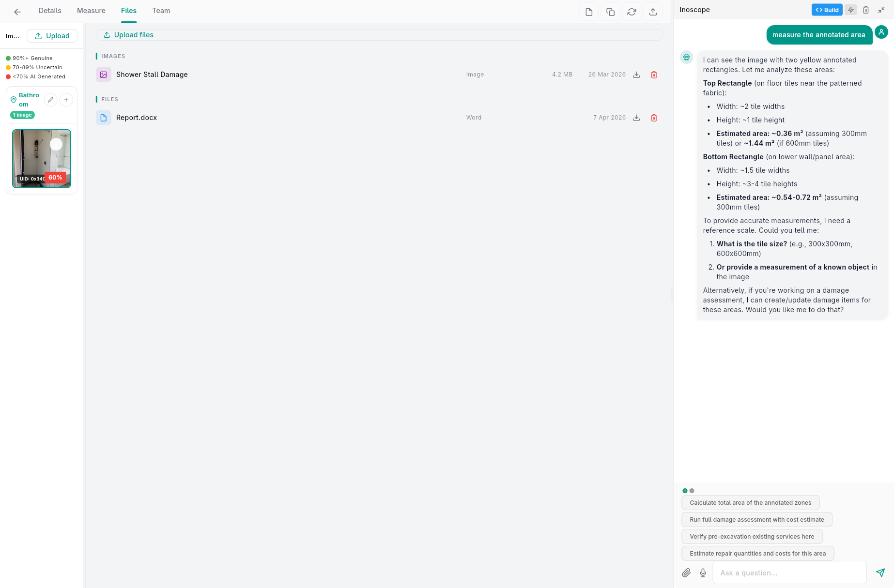The image size is (894, 588).
Task: Collapse the Inoscope panel
Action: pos(881,10)
